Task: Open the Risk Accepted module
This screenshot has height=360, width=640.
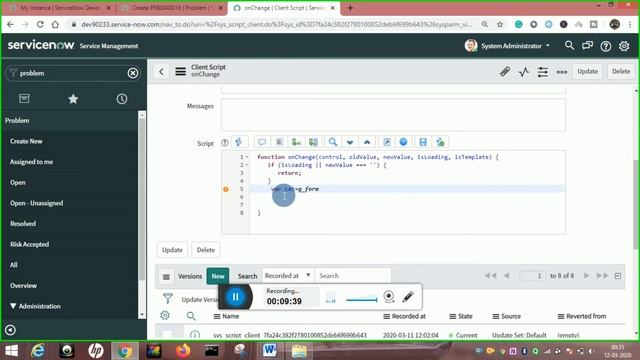Action: [29, 244]
